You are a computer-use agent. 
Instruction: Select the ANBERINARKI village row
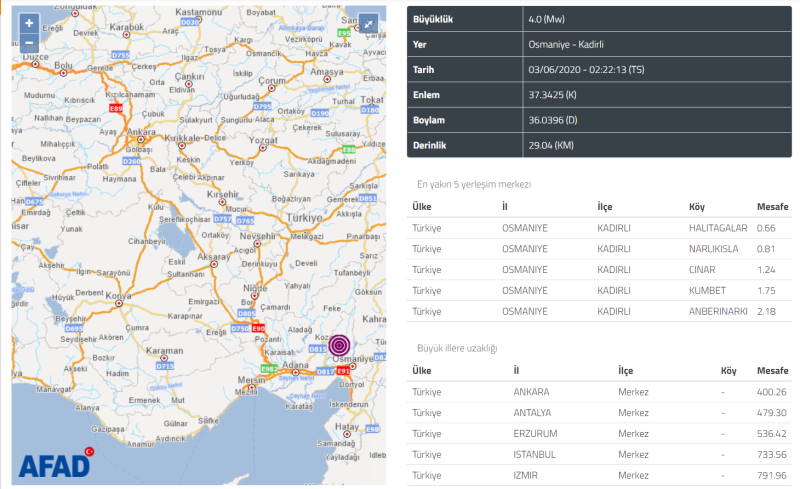pos(599,313)
